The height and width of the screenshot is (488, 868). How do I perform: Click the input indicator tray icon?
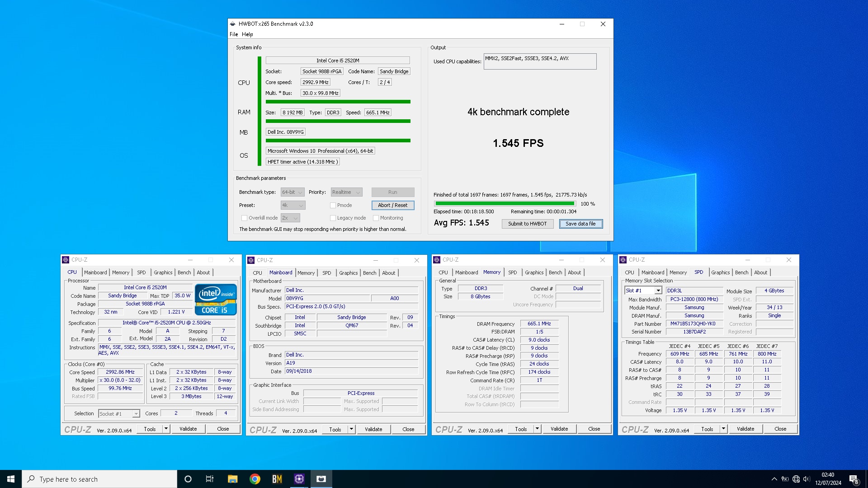click(x=785, y=479)
